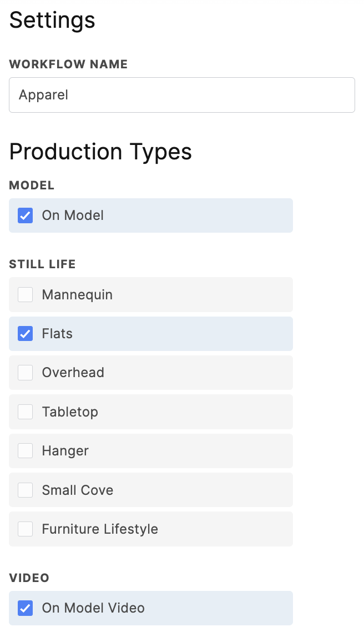
Task: Select the Apparel workflow name text
Action: pos(43,94)
